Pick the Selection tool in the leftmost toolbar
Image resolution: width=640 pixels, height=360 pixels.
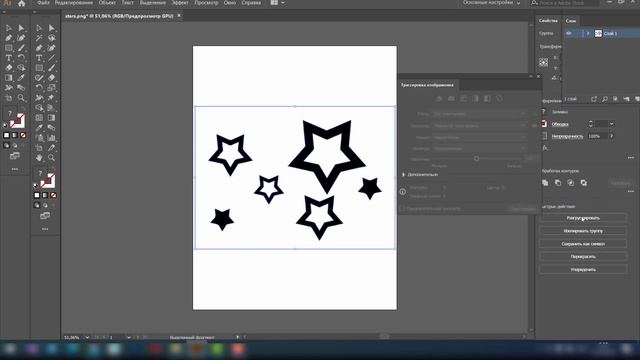click(9, 28)
